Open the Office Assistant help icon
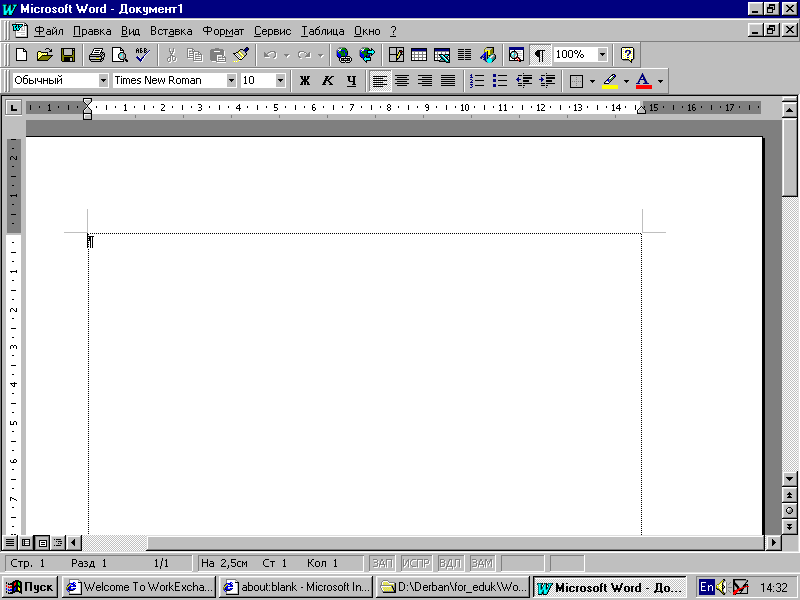 click(627, 55)
